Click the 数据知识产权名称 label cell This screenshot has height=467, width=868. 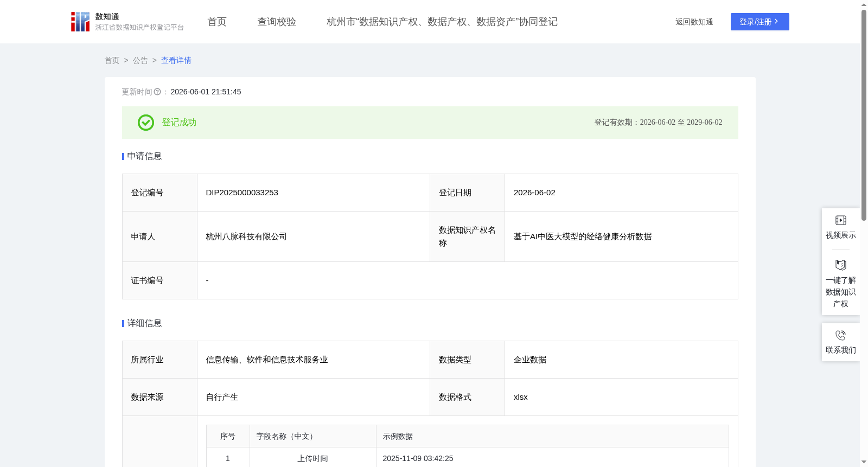point(468,236)
